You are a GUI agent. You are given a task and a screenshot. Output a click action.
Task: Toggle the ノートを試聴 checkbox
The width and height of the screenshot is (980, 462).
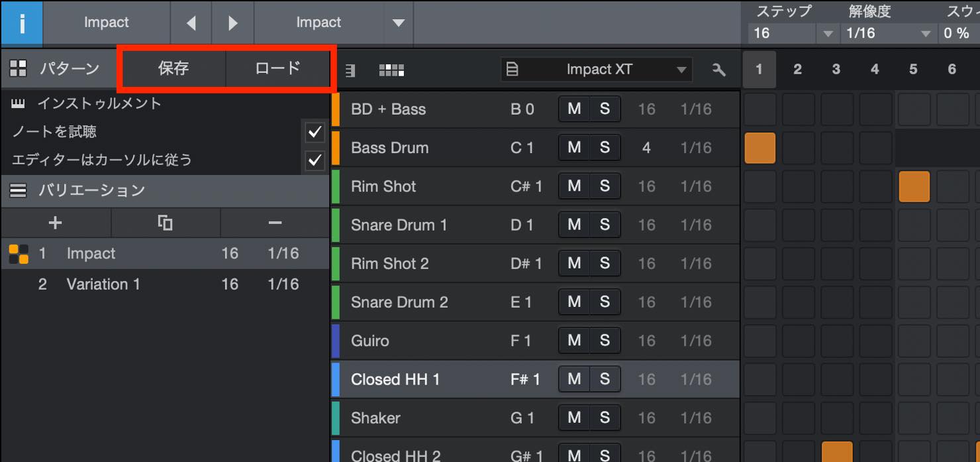click(x=315, y=133)
